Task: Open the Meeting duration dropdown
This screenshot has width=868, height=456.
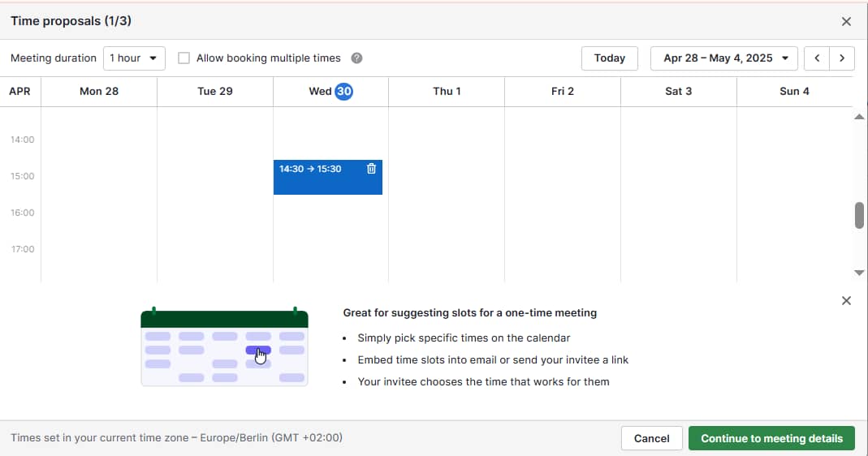Action: click(x=134, y=58)
